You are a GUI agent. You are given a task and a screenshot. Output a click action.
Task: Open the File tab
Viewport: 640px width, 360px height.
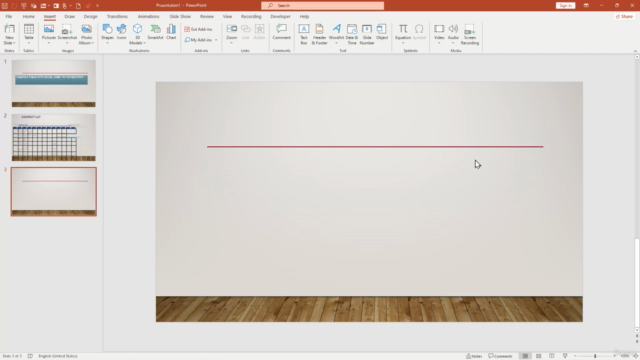[9, 17]
